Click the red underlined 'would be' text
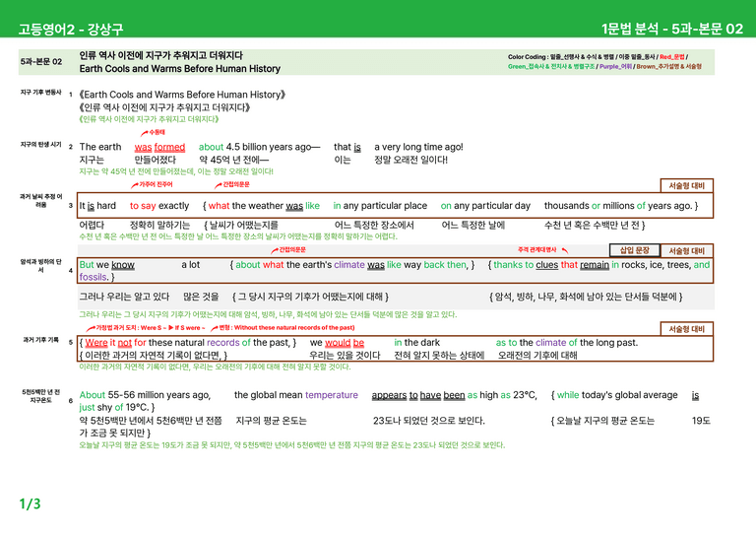This screenshot has width=756, height=535. click(345, 343)
